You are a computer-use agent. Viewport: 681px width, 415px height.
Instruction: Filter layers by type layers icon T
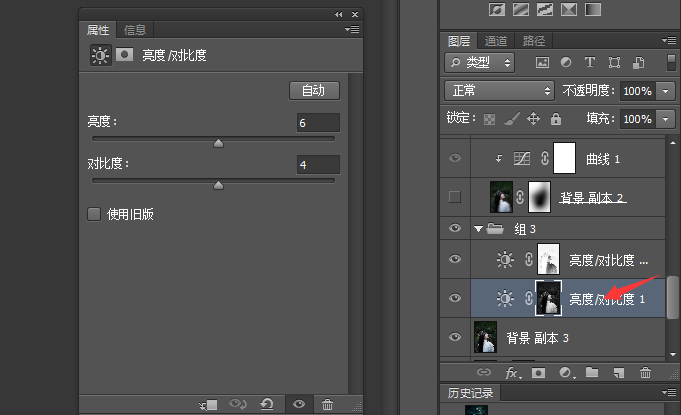[x=590, y=62]
